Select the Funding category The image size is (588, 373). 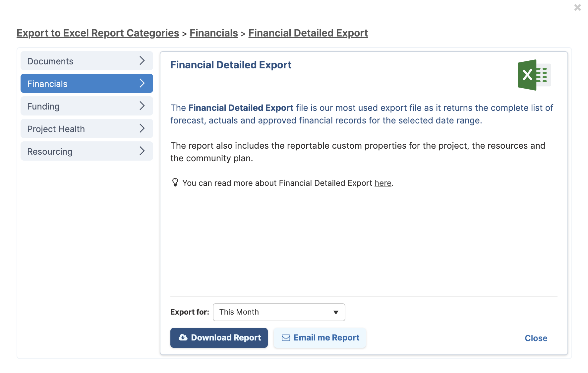click(87, 106)
